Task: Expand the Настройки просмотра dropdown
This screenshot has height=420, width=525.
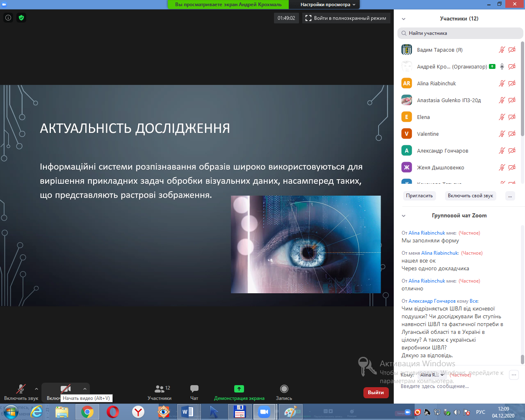Action: click(x=328, y=5)
